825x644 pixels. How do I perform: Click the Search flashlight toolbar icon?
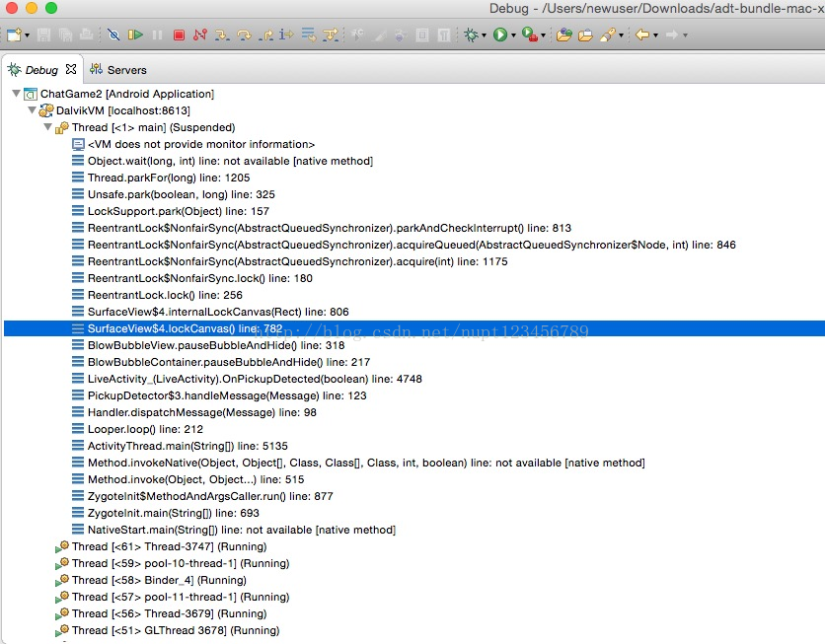point(608,36)
